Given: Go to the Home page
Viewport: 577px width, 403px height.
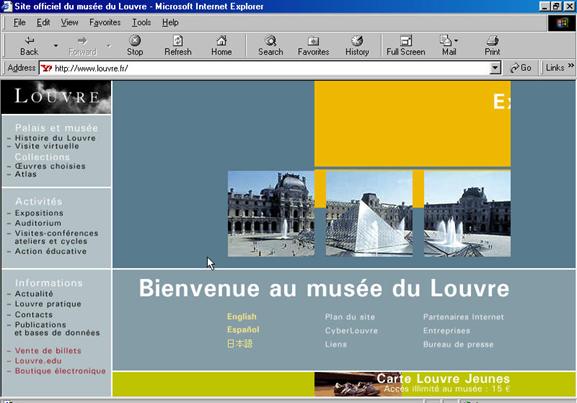Looking at the screenshot, I should (x=221, y=46).
